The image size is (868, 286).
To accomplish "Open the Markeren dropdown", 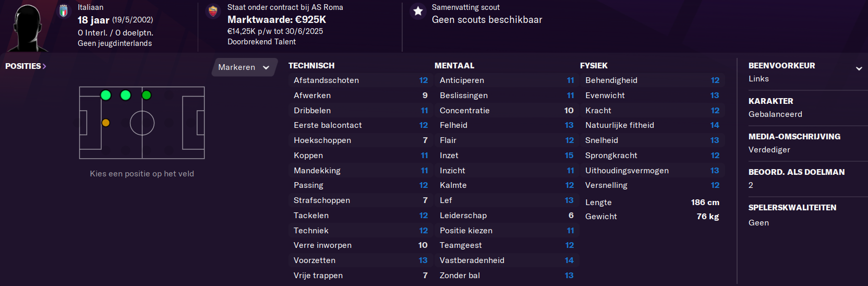I will tap(244, 67).
